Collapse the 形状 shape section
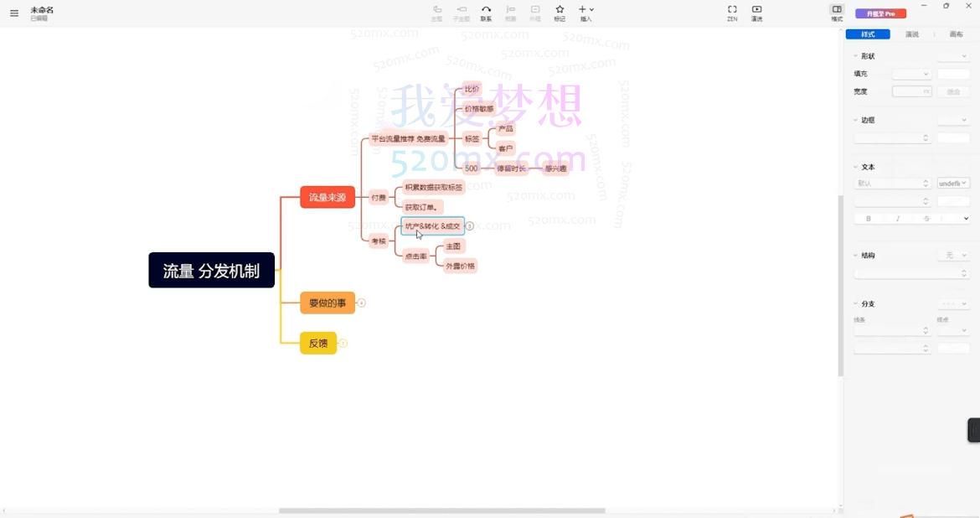 click(x=855, y=56)
